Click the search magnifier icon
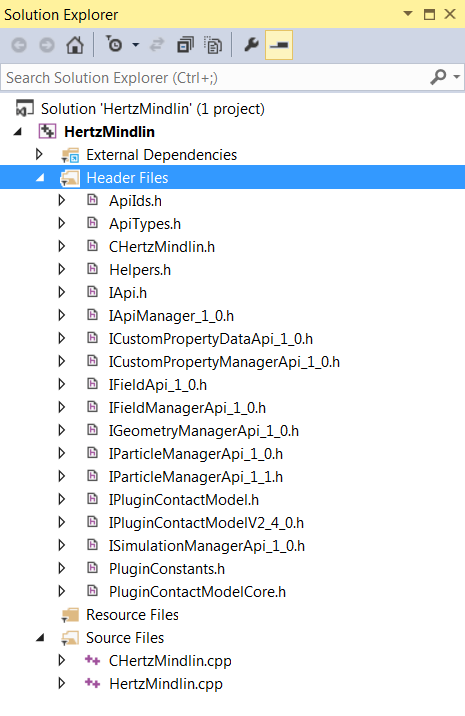465x716 pixels. click(438, 77)
